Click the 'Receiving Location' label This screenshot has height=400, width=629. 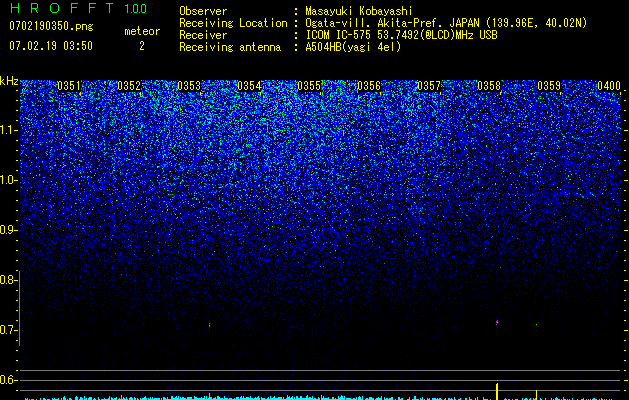tap(233, 23)
